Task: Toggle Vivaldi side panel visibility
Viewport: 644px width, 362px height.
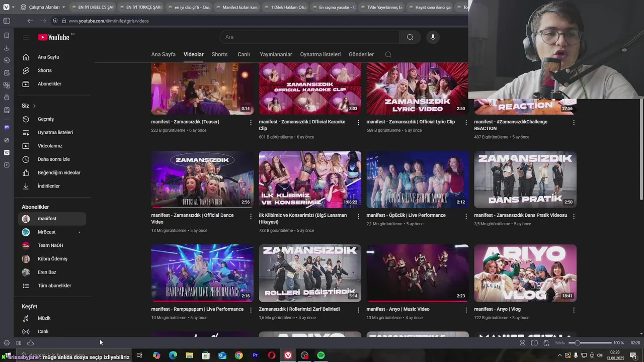Action: click(7, 21)
